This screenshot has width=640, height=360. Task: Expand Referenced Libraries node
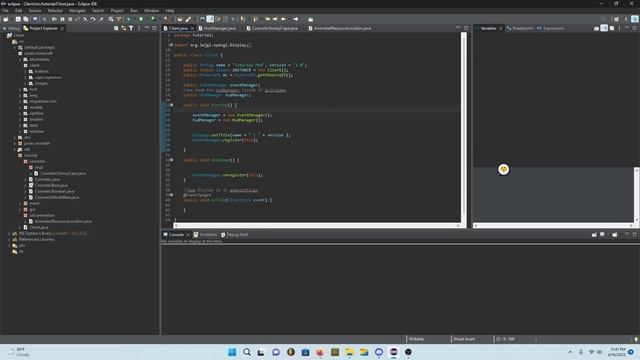click(x=10, y=240)
